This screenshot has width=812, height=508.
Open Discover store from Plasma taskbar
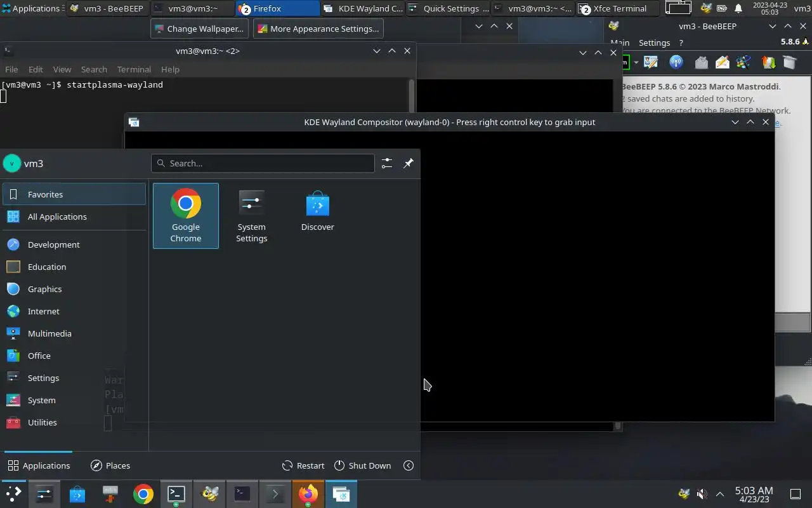[x=77, y=494]
